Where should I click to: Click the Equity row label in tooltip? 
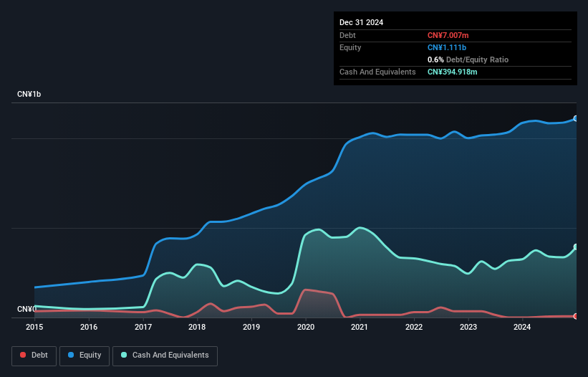tap(350, 47)
